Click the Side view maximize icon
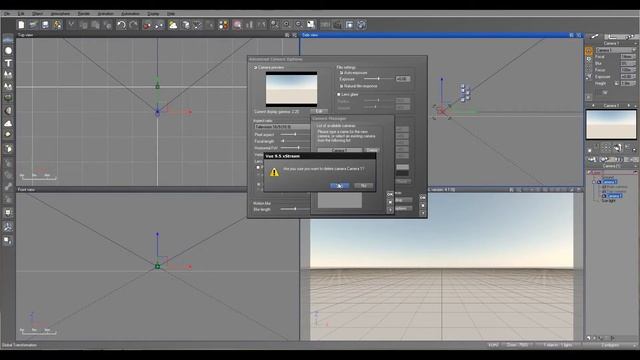Image resolution: width=640 pixels, height=360 pixels. click(579, 35)
